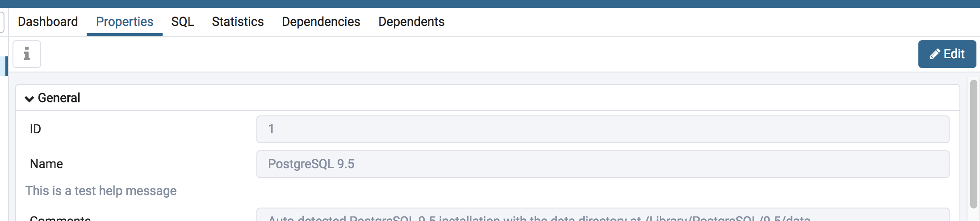This screenshot has height=221, width=980.
Task: Collapse the General section using its chevron
Action: point(29,98)
